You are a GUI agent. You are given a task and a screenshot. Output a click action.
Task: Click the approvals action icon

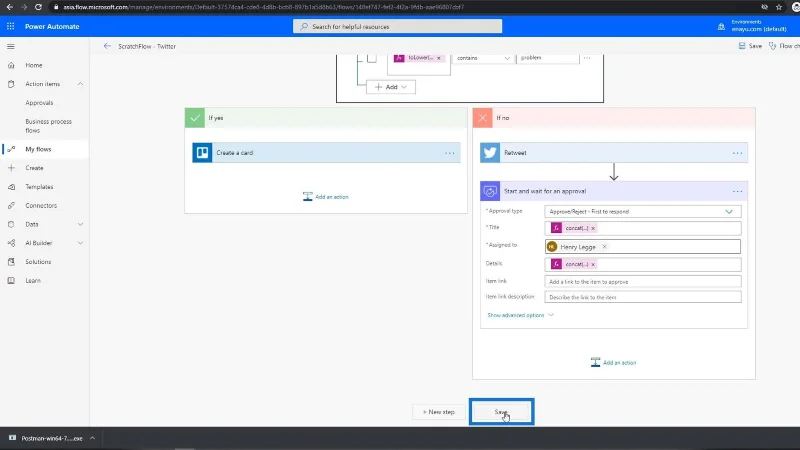coord(490,191)
